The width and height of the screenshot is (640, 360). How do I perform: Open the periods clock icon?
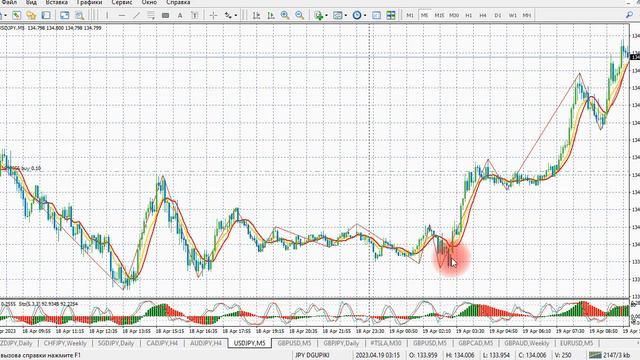click(357, 16)
